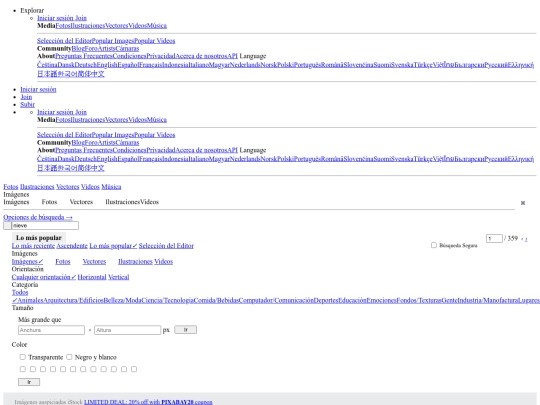This screenshot has height=405, width=540.
Task: Go to next results page with › arrow
Action: (x=526, y=239)
